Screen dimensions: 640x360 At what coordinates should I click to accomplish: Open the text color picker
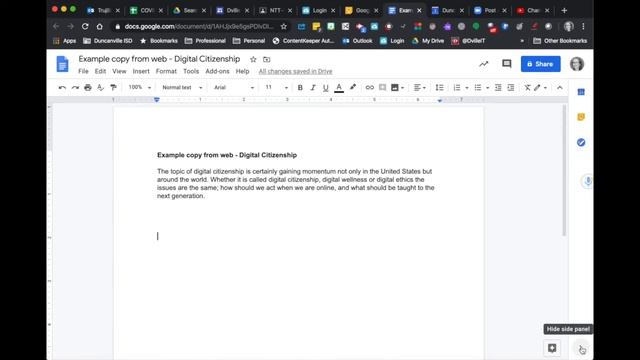click(339, 87)
